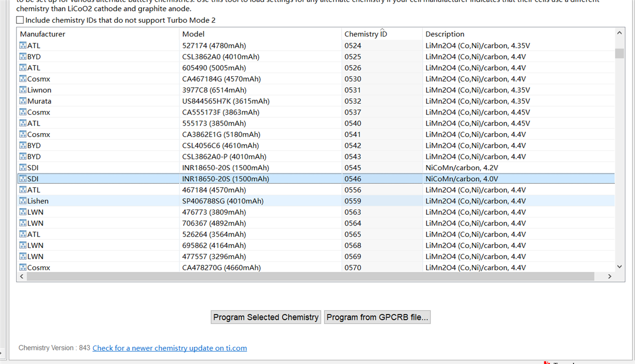Screen dimensions: 635x364
Task: Click the vertical scrollbar down arrow
Action: tap(620, 267)
